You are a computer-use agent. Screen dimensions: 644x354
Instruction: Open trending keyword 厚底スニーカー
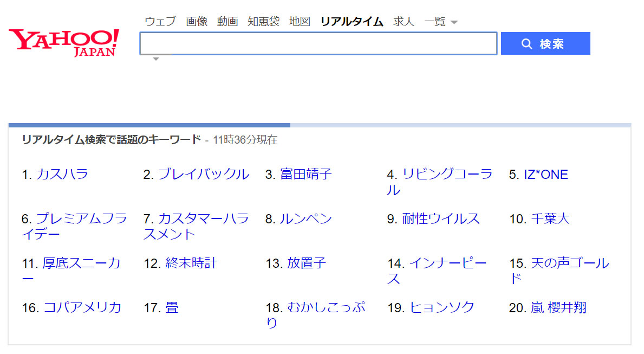click(x=71, y=271)
